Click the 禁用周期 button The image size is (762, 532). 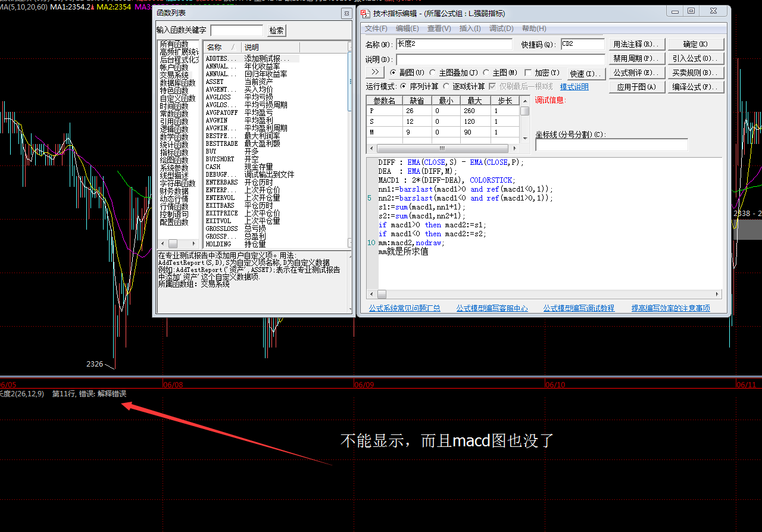tap(636, 58)
